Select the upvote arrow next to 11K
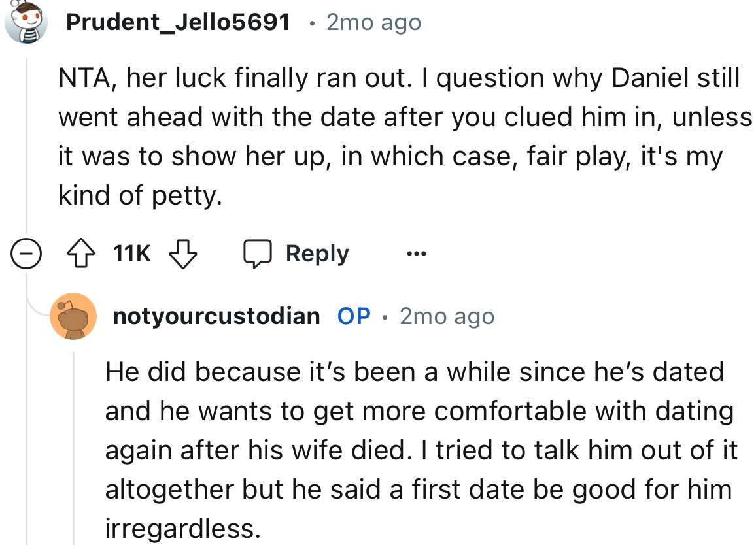 [80, 254]
